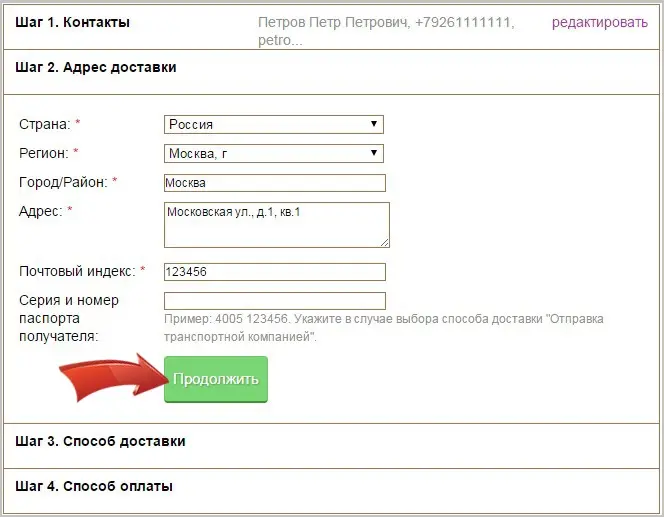Click the Шаг 2. Адрес доставки header
Viewport: 664px width, 517px height.
click(96, 67)
